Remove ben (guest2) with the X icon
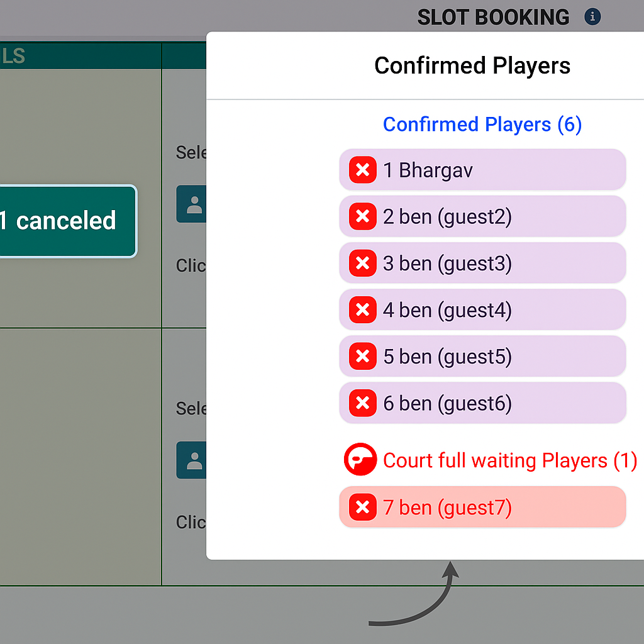 362,216
